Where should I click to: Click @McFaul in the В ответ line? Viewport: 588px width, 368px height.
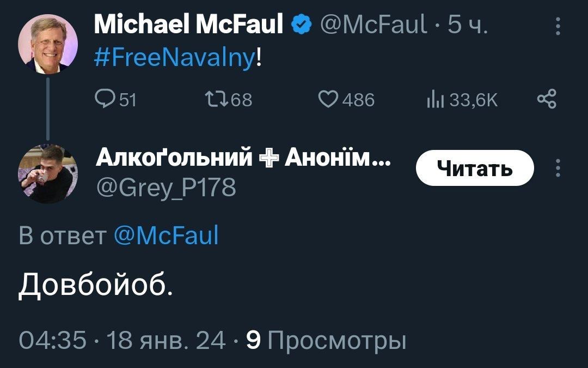pyautogui.click(x=166, y=236)
